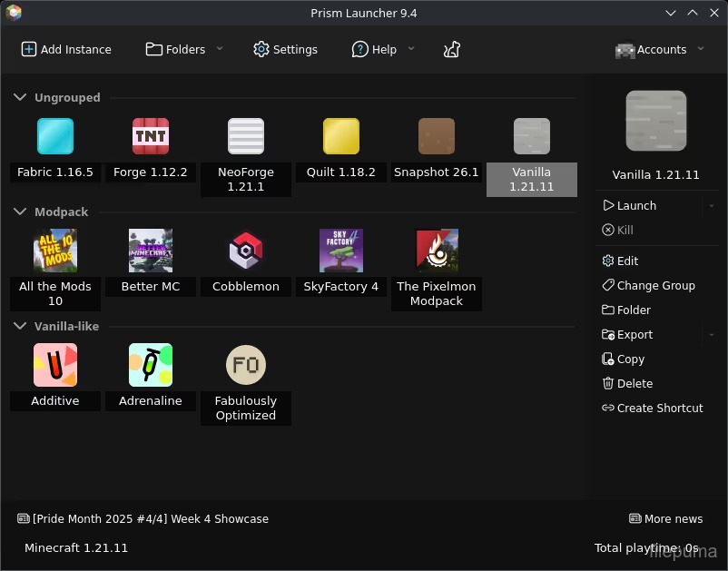The height and width of the screenshot is (571, 728).
Task: Click the Cobblemon modpack icon
Action: [246, 251]
